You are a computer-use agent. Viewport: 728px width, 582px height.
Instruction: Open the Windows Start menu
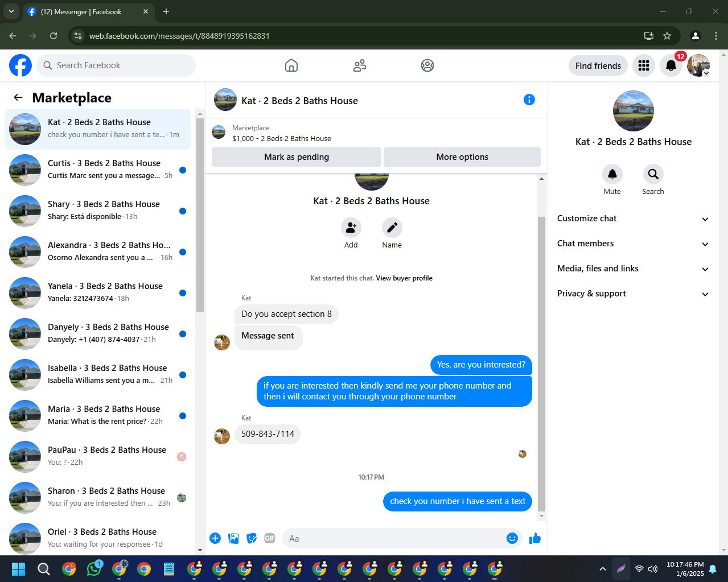(19, 569)
